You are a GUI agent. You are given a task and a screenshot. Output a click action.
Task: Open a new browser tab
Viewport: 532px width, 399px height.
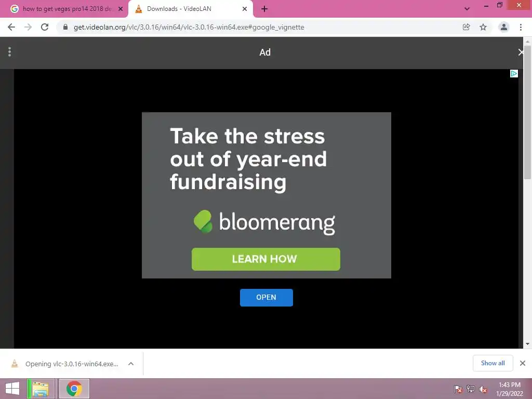[264, 9]
